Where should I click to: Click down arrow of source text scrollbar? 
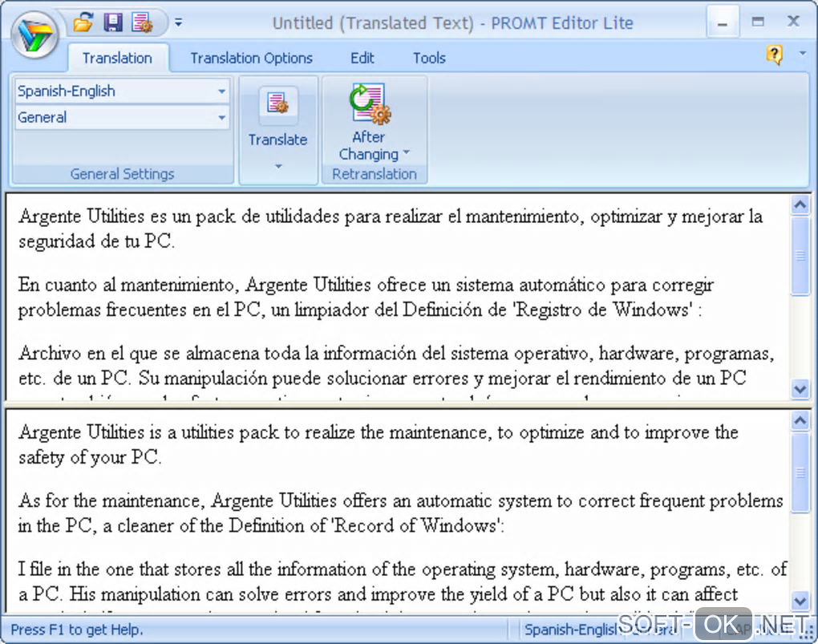pos(800,389)
